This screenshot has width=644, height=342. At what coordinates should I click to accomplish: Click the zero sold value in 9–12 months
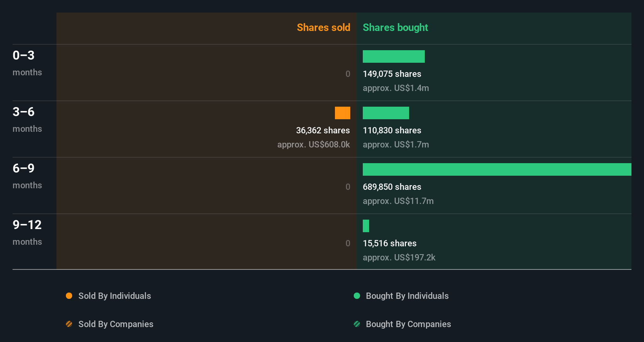(x=348, y=243)
